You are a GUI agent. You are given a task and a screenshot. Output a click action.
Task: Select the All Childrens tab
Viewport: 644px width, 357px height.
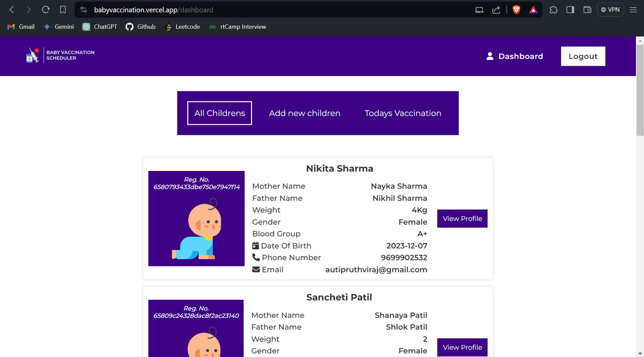pyautogui.click(x=219, y=113)
